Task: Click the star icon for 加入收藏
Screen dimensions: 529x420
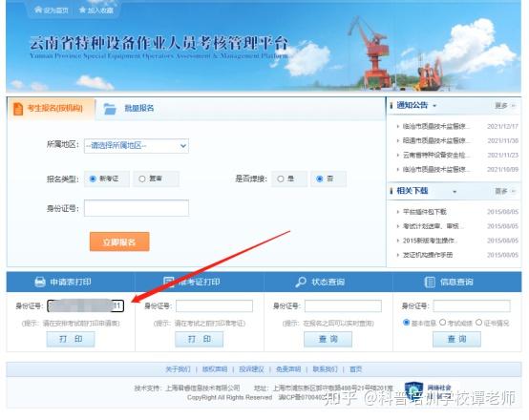Action: tap(82, 10)
